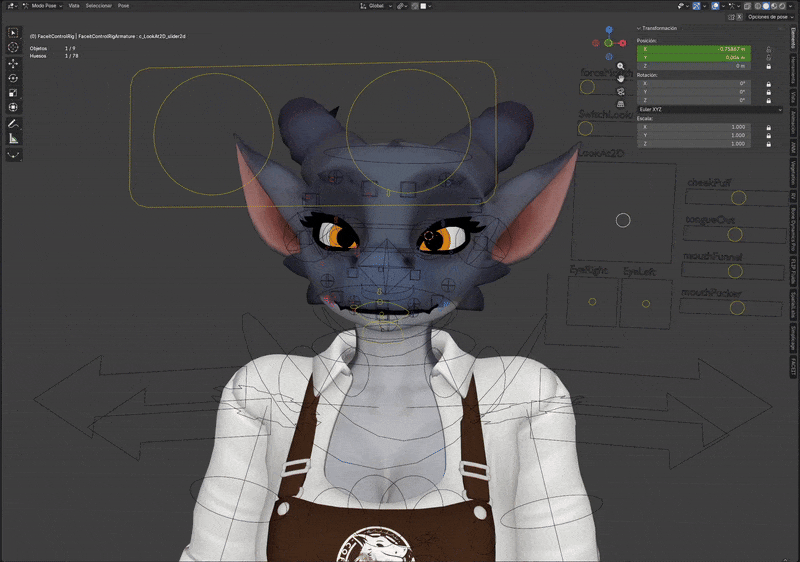Click Posición Y value field
Viewport: 800px width, 562px height.
click(693, 58)
